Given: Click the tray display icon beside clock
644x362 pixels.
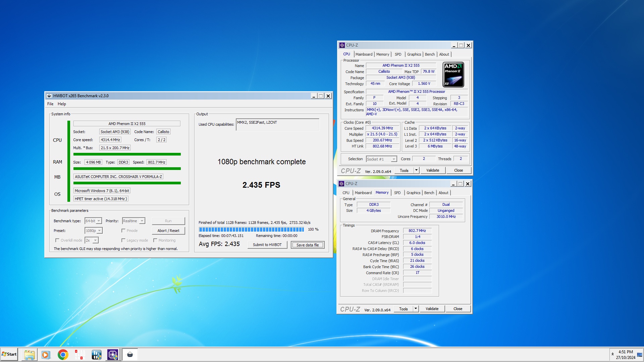Looking at the screenshot, I should [639, 355].
